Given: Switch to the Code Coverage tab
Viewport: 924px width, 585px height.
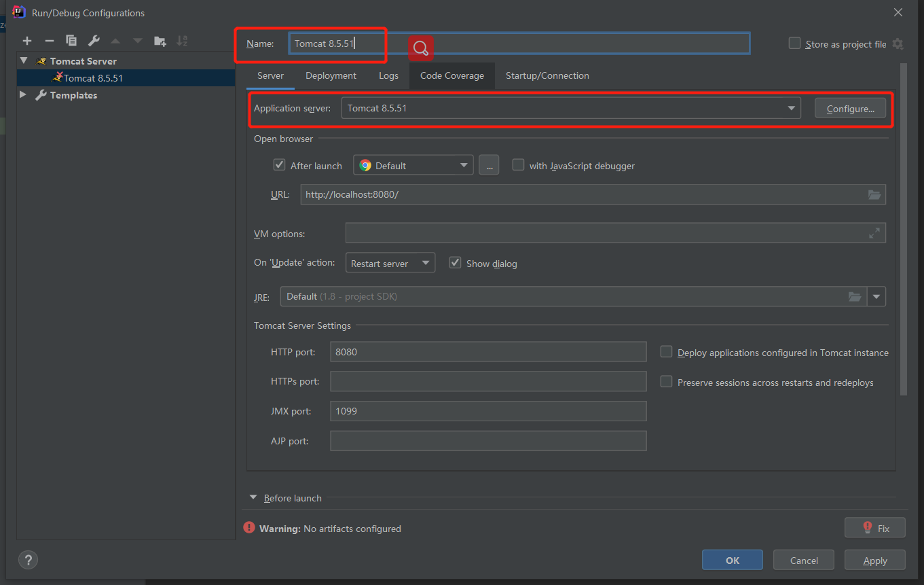Looking at the screenshot, I should [452, 75].
